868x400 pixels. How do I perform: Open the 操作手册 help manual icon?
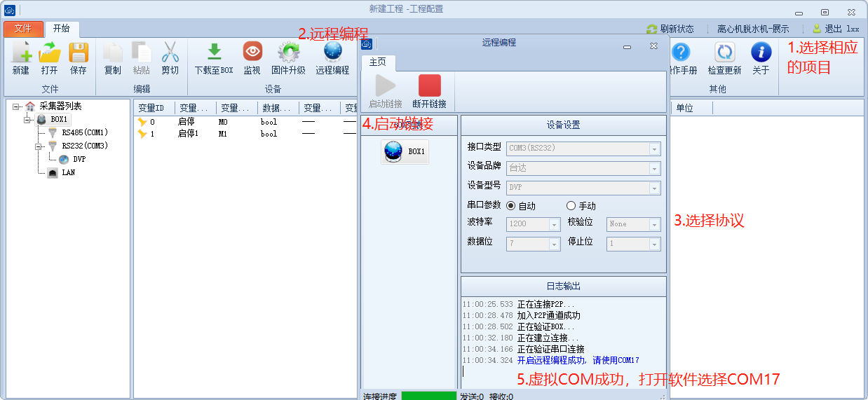coord(681,53)
